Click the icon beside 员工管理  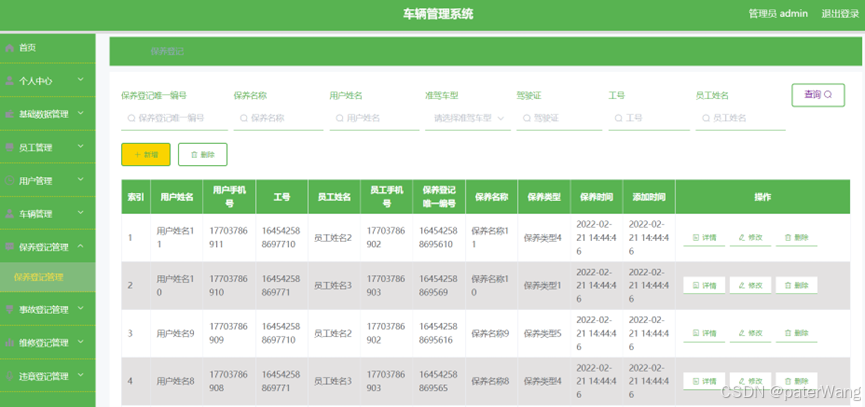coord(9,147)
